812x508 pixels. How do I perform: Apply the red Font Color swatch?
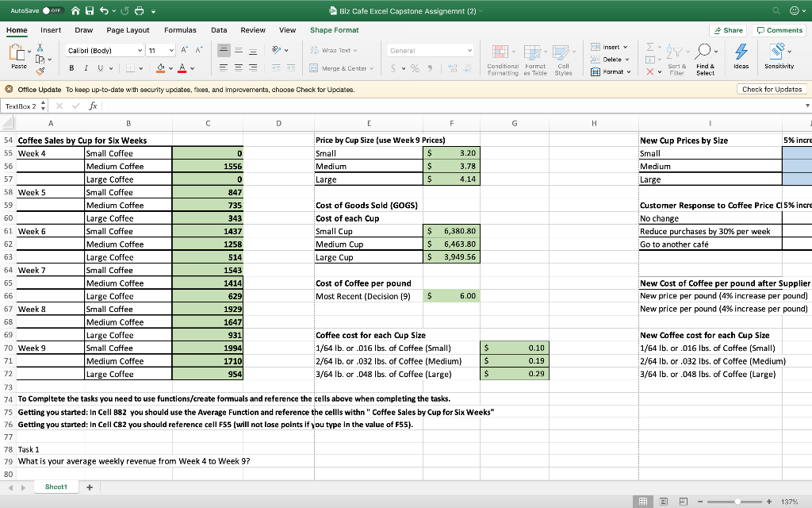[182, 68]
